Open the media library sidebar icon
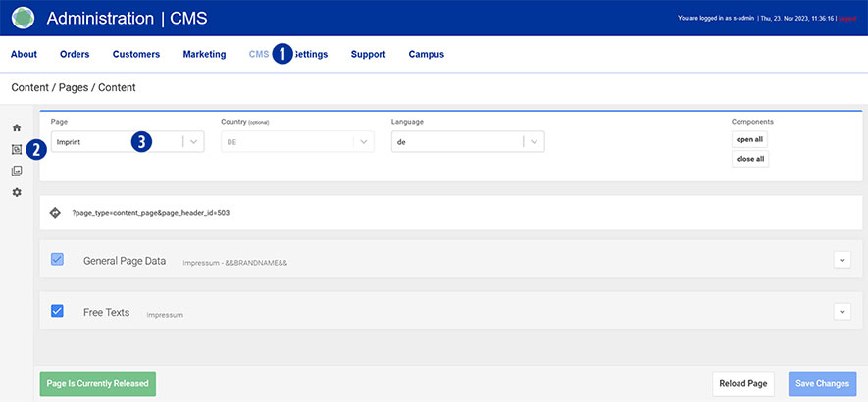868x402 pixels. pos(17,172)
